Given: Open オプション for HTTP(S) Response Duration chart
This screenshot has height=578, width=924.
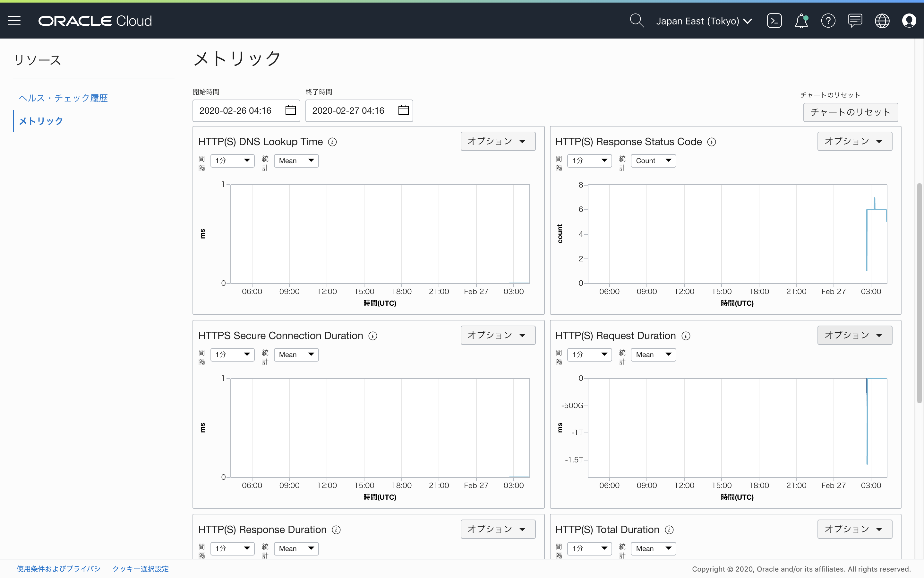Looking at the screenshot, I should tap(498, 529).
